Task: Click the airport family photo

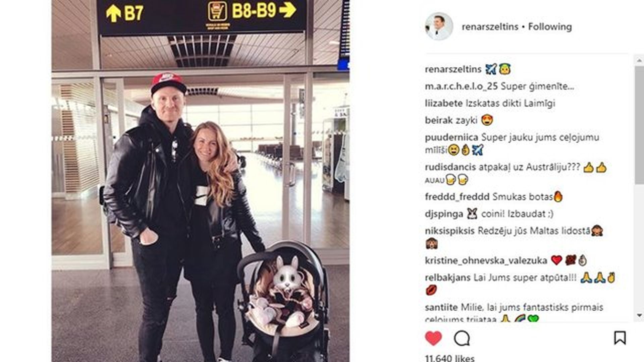Action: click(x=201, y=181)
